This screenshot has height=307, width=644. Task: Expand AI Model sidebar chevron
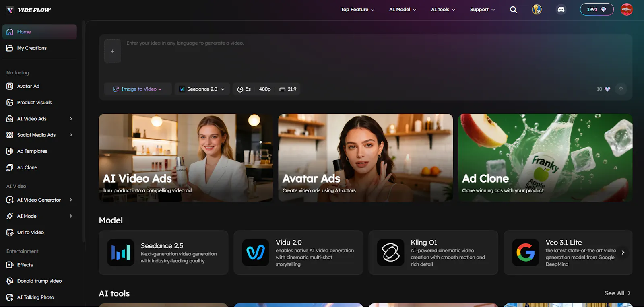(71, 216)
